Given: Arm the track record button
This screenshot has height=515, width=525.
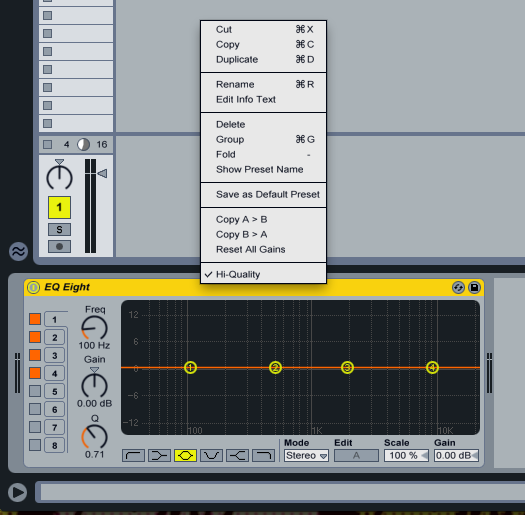Looking at the screenshot, I should pos(59,247).
